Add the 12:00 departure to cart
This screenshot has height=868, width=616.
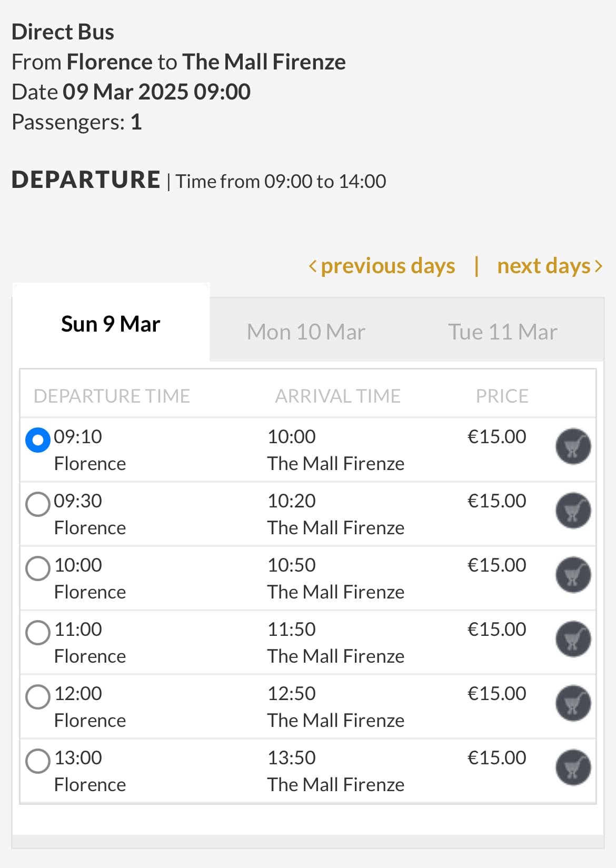573,703
